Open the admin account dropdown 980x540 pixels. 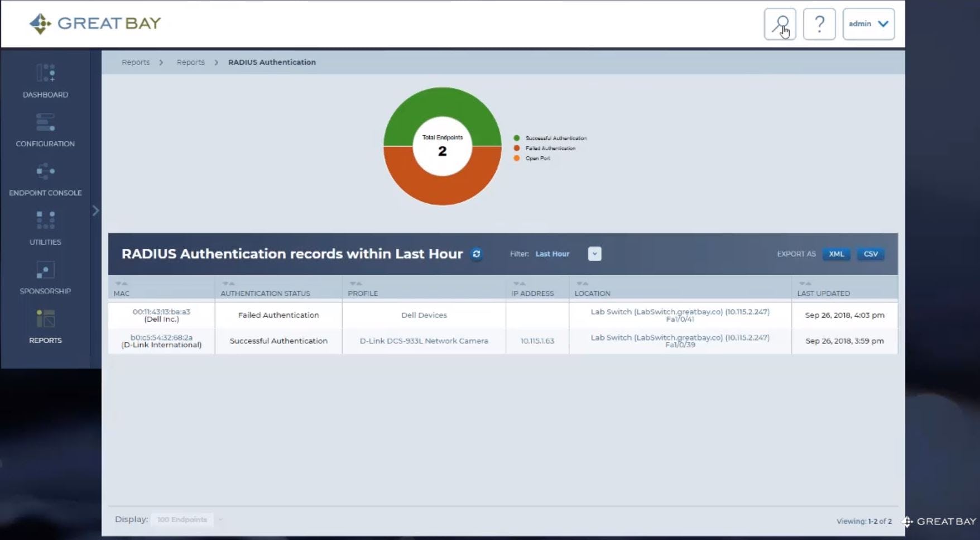coord(868,23)
